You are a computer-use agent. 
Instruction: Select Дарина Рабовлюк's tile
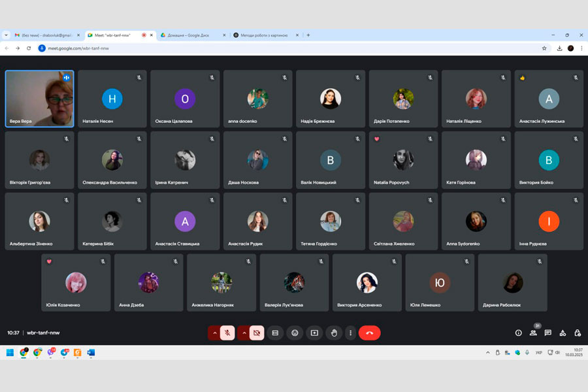513,282
